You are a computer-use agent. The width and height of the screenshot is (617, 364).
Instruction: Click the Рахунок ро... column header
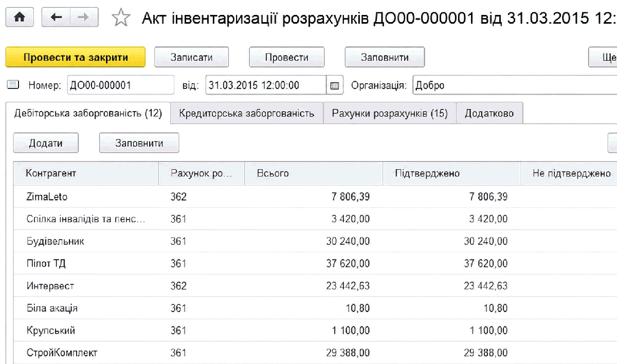click(201, 173)
